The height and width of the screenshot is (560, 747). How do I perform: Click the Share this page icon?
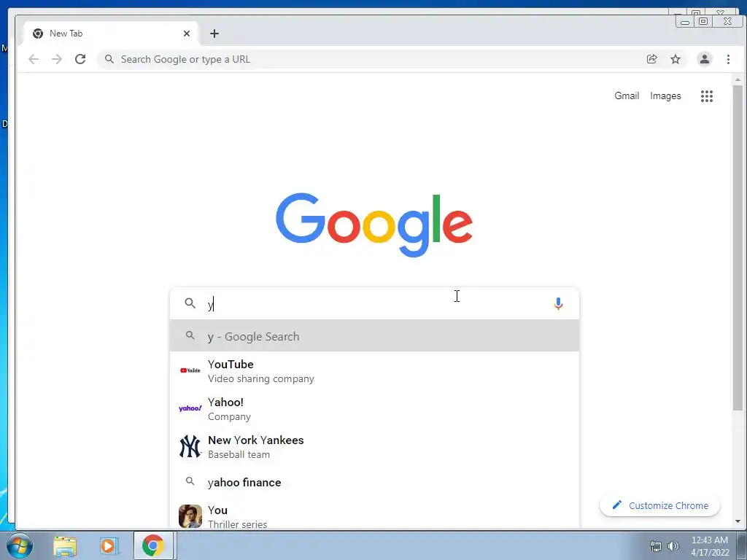pos(651,59)
